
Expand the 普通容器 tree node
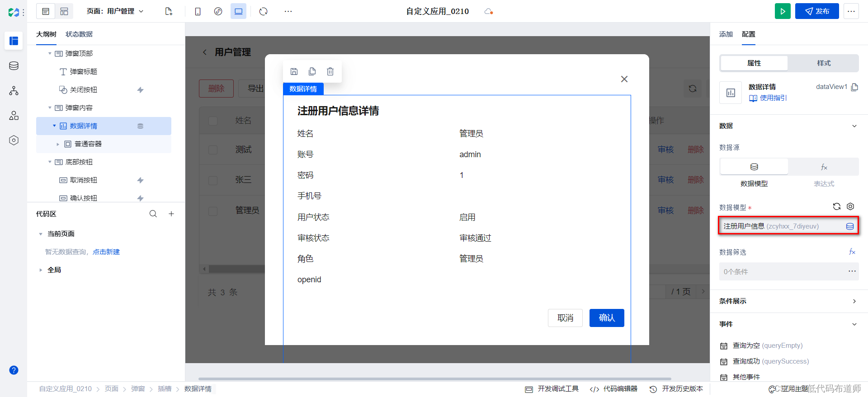point(58,144)
